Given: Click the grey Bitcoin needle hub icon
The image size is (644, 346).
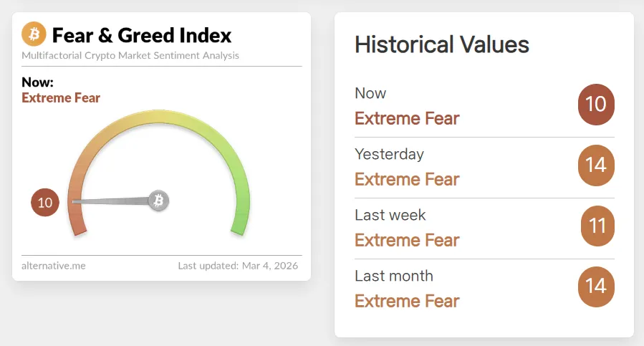Looking at the screenshot, I should click(x=159, y=200).
